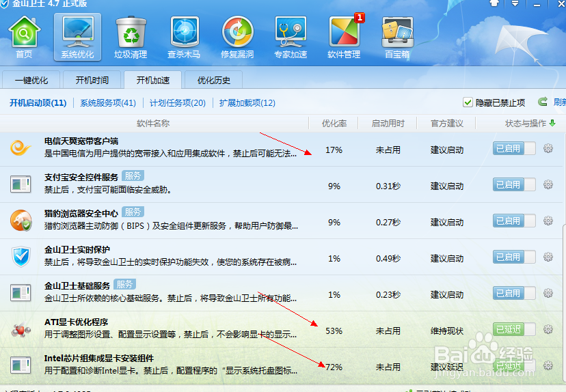Click the 启动用时 column header
This screenshot has width=566, height=392.
pos(388,124)
